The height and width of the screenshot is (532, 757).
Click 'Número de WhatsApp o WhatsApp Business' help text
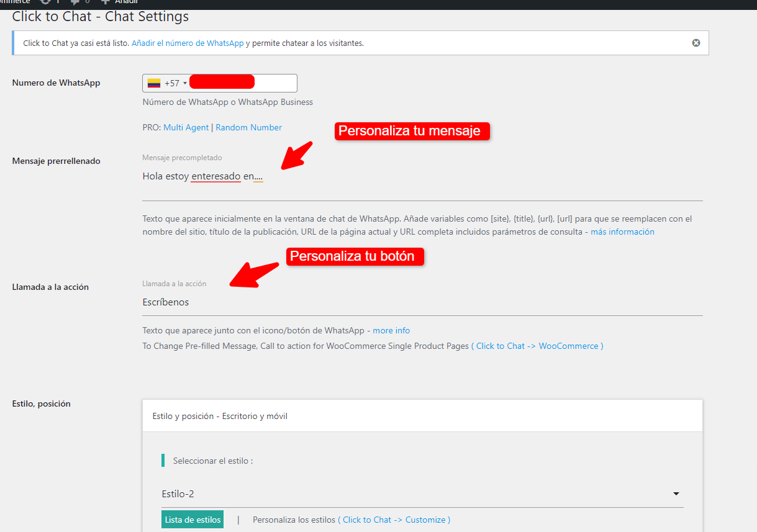point(228,102)
